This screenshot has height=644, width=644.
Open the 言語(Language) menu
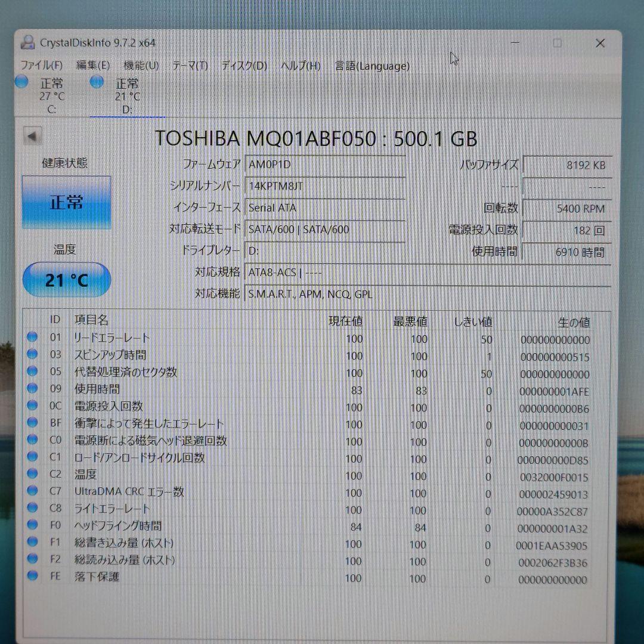(371, 66)
